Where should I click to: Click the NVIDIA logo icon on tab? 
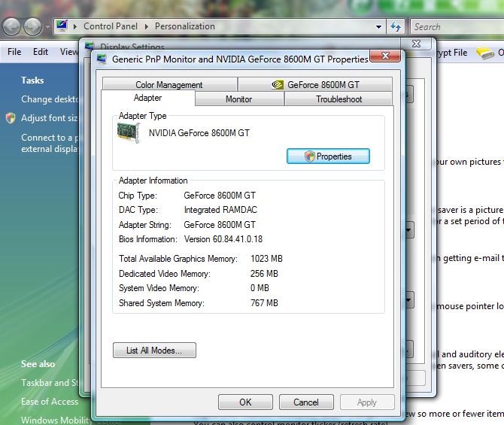tap(278, 84)
